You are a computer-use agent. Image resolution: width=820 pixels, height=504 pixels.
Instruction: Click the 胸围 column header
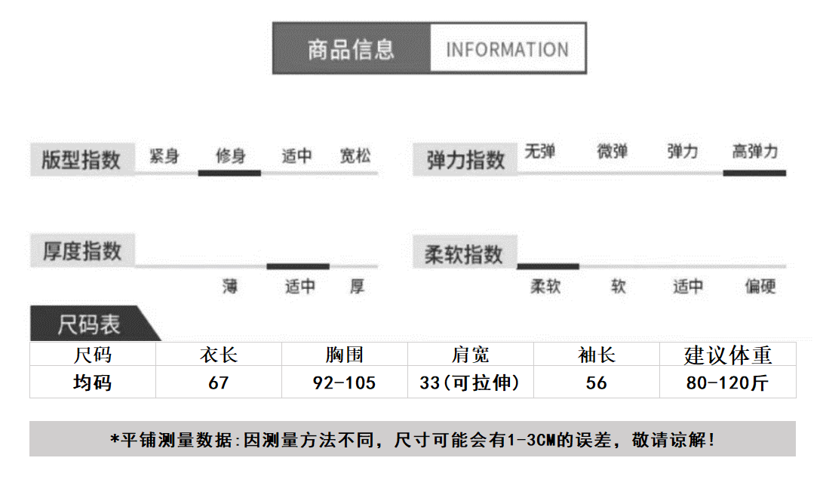(345, 355)
